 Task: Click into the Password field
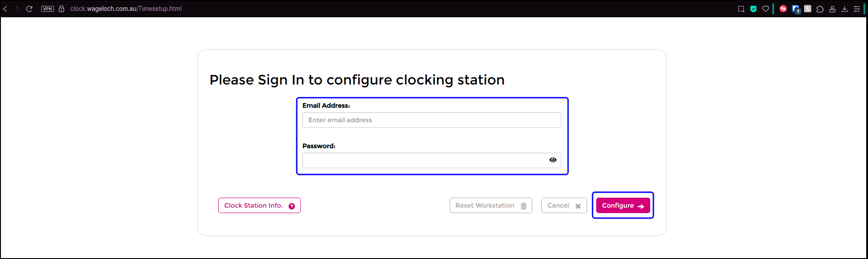(424, 160)
